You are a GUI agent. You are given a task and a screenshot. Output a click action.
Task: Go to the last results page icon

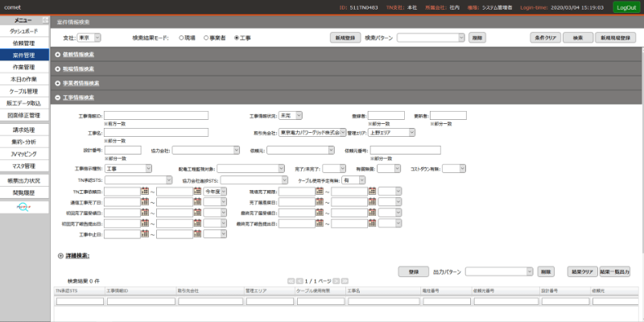[x=345, y=281]
